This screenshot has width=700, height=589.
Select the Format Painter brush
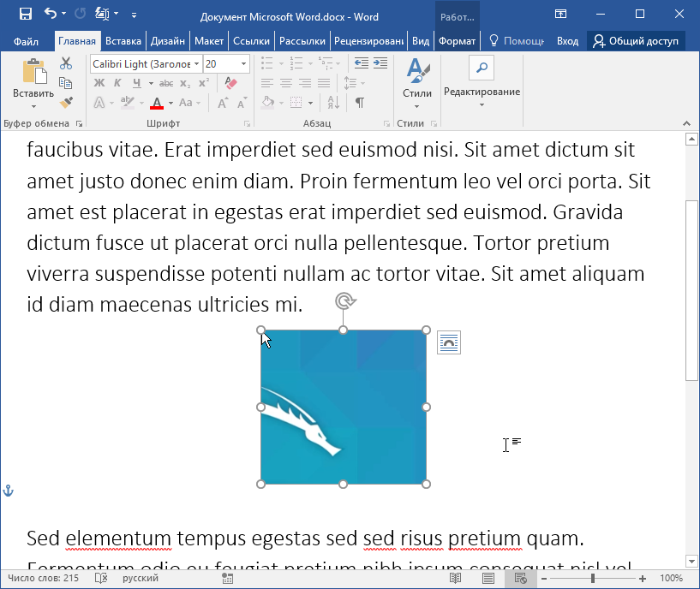coord(66,103)
